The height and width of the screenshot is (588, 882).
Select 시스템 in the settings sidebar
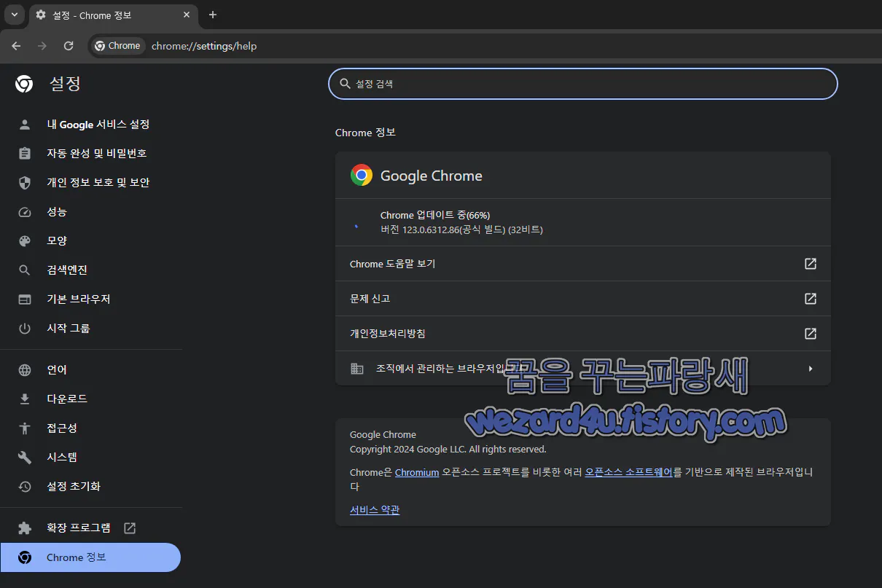point(24,457)
